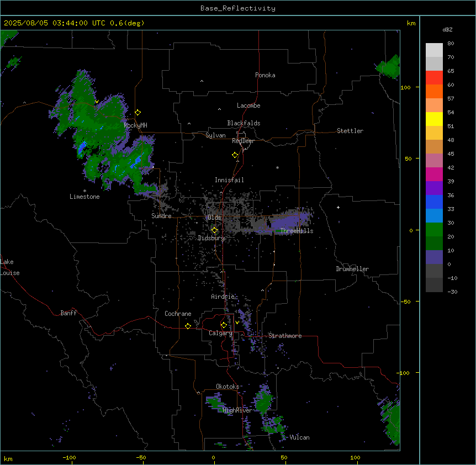Click the blue 36 dBZ legend swatch
This screenshot has height=465, width=476.
click(x=434, y=202)
